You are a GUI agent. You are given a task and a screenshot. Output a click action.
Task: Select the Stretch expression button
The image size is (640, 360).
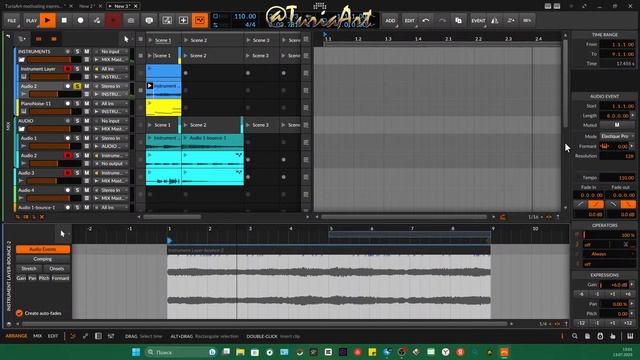click(29, 269)
